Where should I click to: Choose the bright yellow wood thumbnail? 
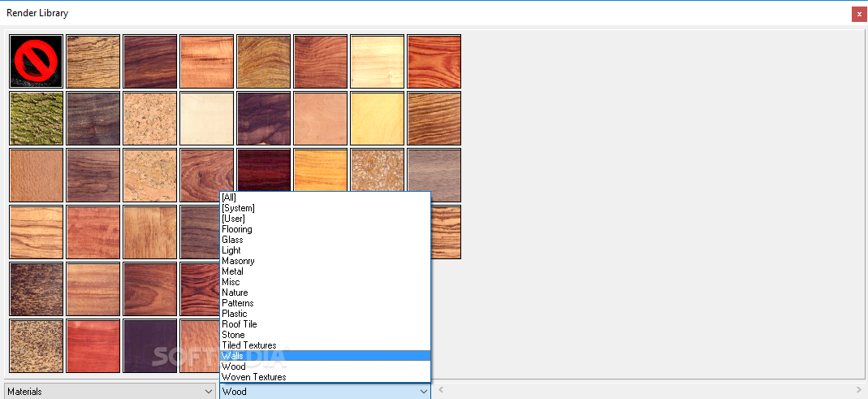point(377,119)
